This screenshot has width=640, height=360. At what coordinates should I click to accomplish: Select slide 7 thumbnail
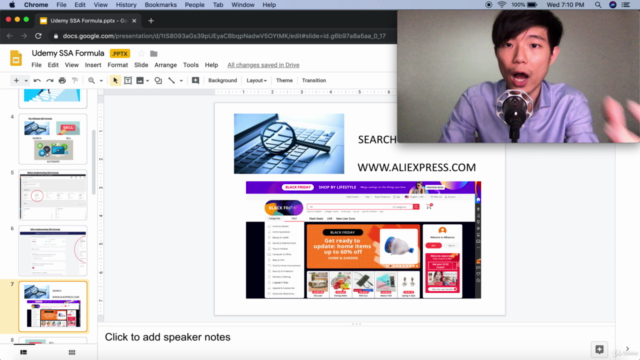tap(53, 307)
